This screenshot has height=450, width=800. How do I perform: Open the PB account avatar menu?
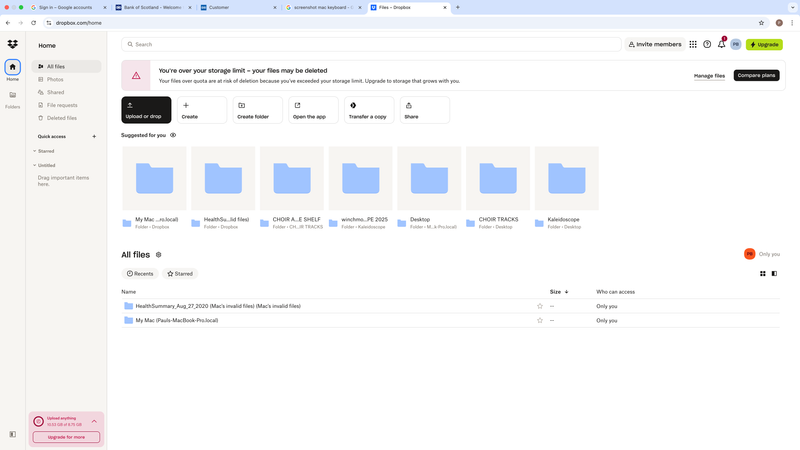735,44
